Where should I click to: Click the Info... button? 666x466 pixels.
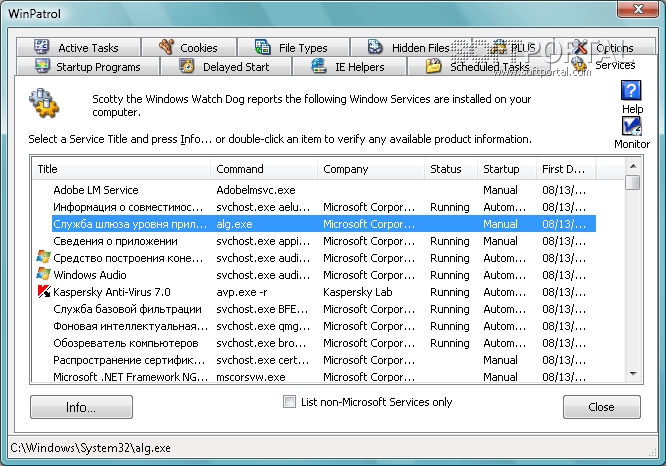pos(81,407)
